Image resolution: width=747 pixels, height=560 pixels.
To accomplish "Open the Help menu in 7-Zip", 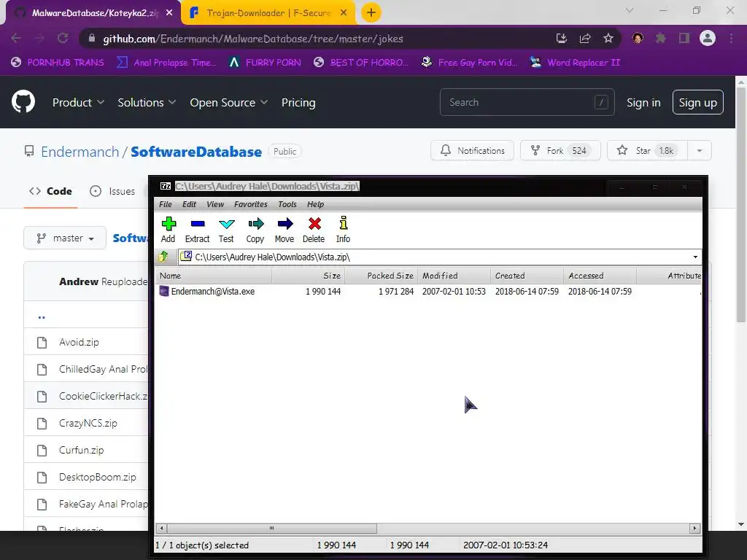I will 315,204.
